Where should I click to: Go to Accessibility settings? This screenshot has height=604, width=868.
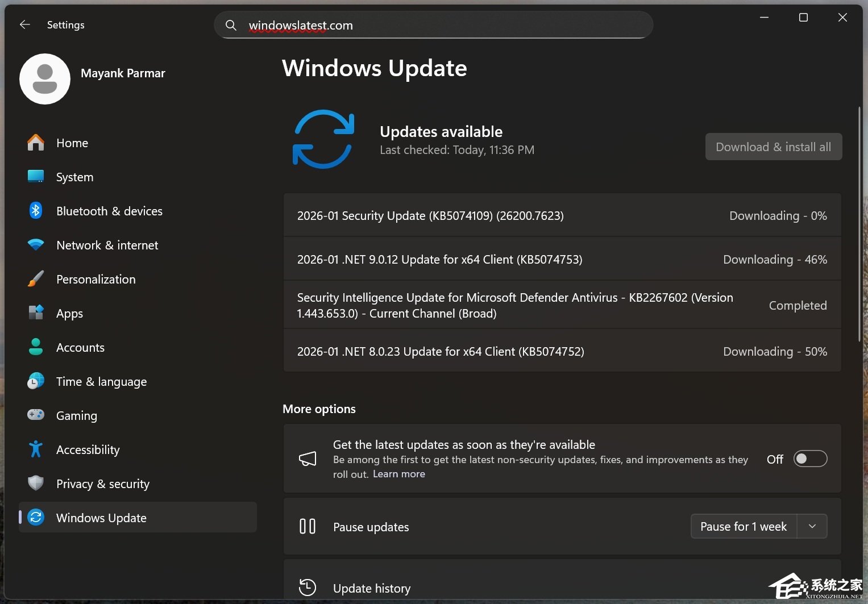pyautogui.click(x=138, y=449)
